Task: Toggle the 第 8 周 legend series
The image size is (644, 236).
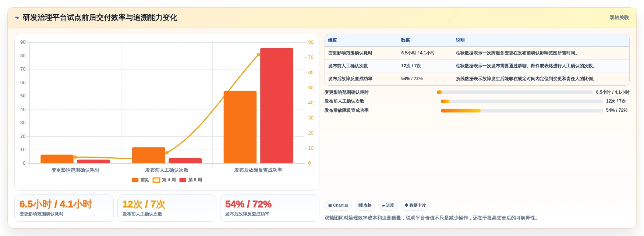Action: click(x=191, y=180)
